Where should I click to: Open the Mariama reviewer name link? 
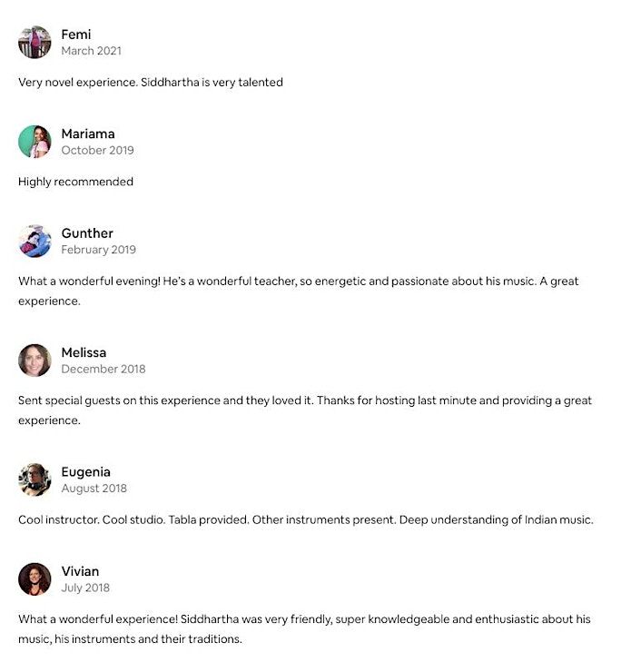[x=87, y=133]
